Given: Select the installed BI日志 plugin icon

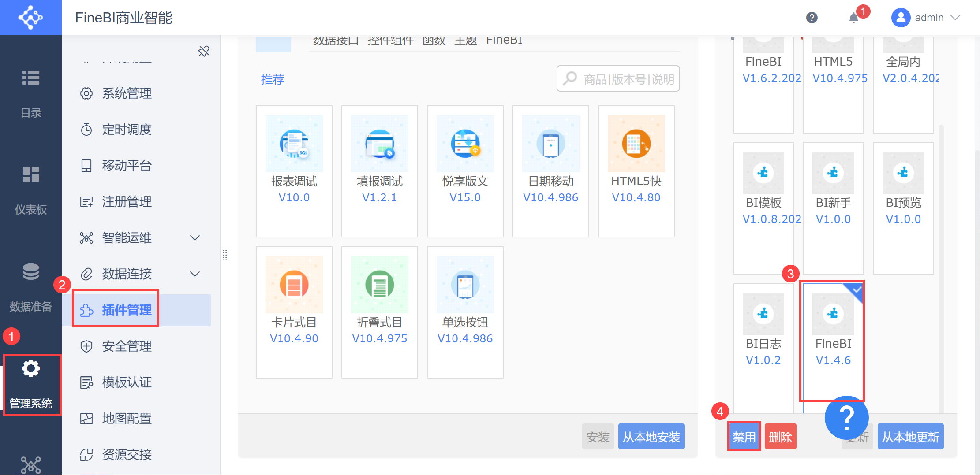Looking at the screenshot, I should (x=763, y=314).
